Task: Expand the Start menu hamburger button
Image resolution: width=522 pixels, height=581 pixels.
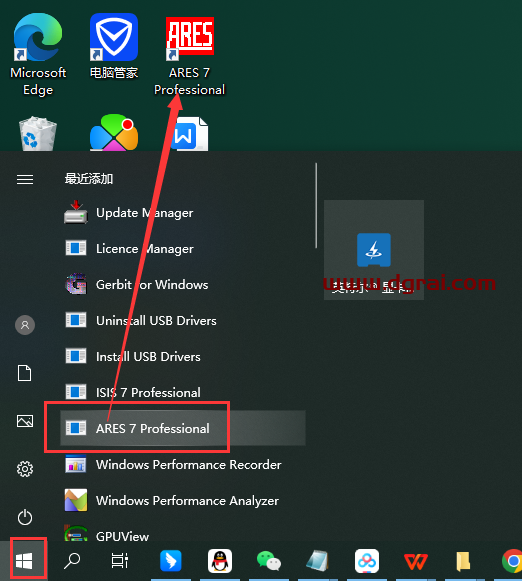Action: point(25,179)
